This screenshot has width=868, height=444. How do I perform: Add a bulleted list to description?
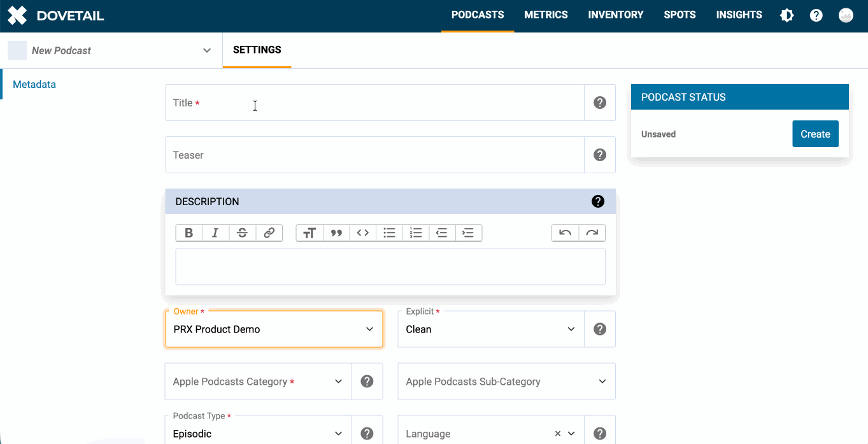[390, 233]
